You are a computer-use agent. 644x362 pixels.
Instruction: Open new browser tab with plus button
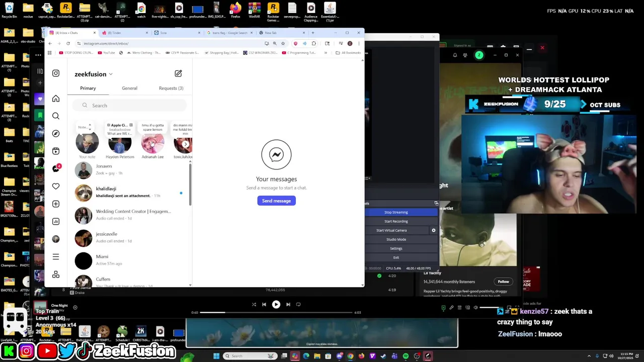(x=312, y=33)
